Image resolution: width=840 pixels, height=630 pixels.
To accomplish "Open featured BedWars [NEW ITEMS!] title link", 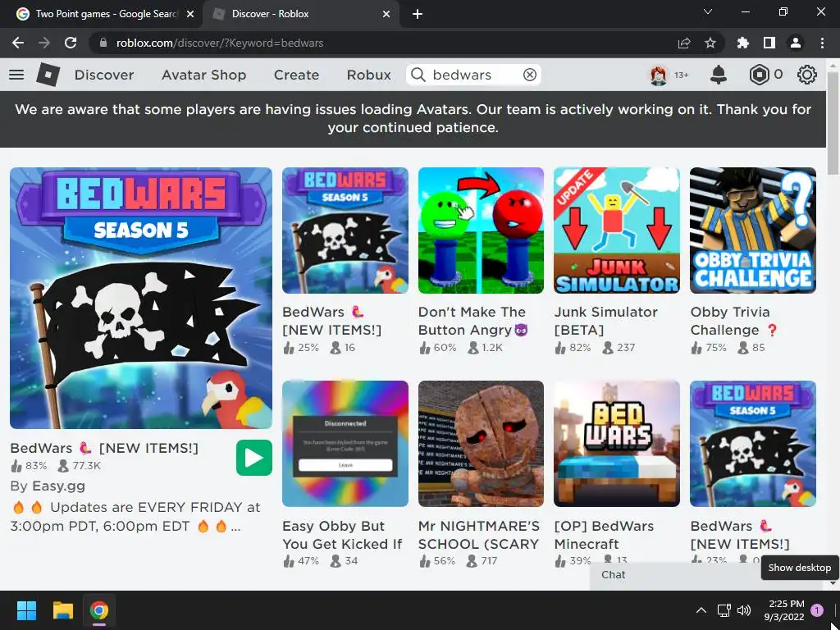I will (x=104, y=448).
